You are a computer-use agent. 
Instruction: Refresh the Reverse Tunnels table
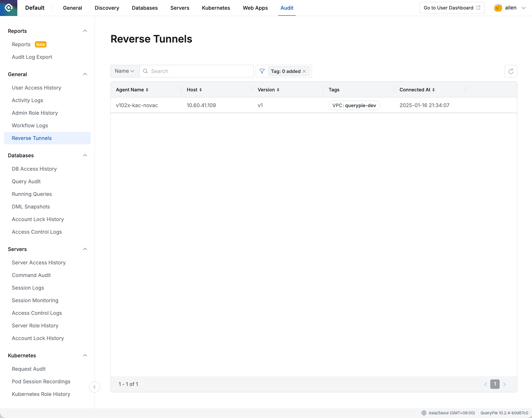point(511,71)
